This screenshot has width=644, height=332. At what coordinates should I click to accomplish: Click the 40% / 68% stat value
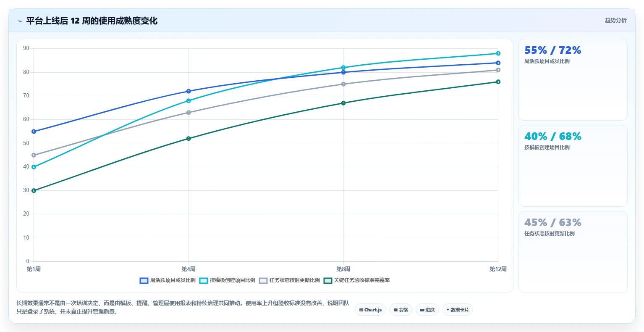pyautogui.click(x=552, y=137)
